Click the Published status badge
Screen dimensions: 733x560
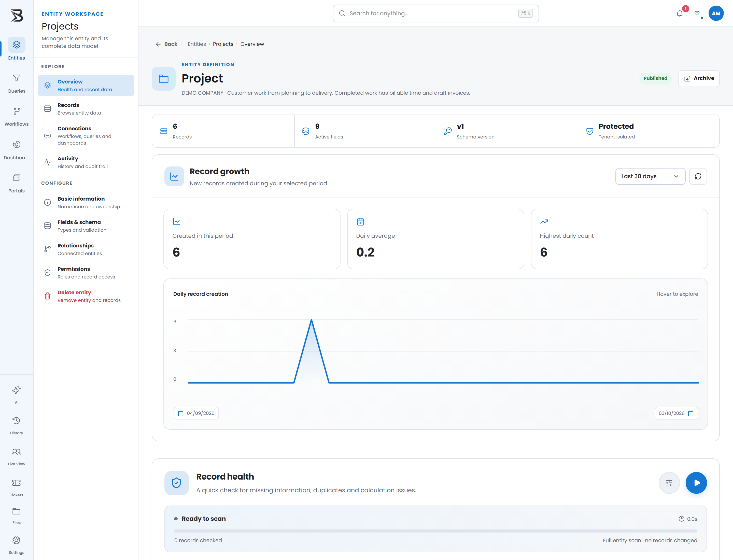coord(655,78)
